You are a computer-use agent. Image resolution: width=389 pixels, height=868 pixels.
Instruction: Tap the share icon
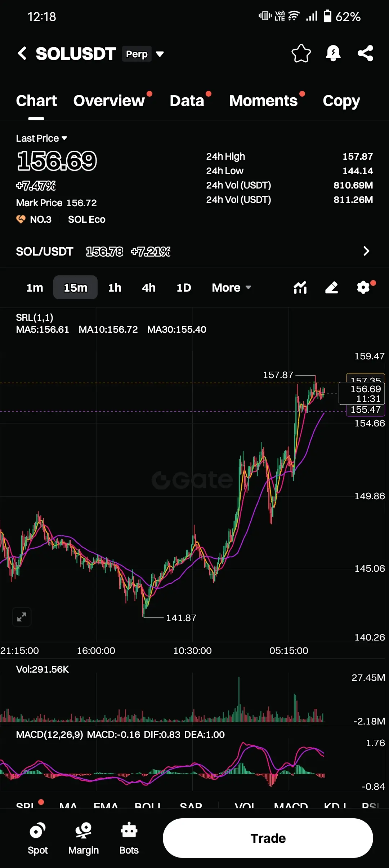tap(365, 53)
